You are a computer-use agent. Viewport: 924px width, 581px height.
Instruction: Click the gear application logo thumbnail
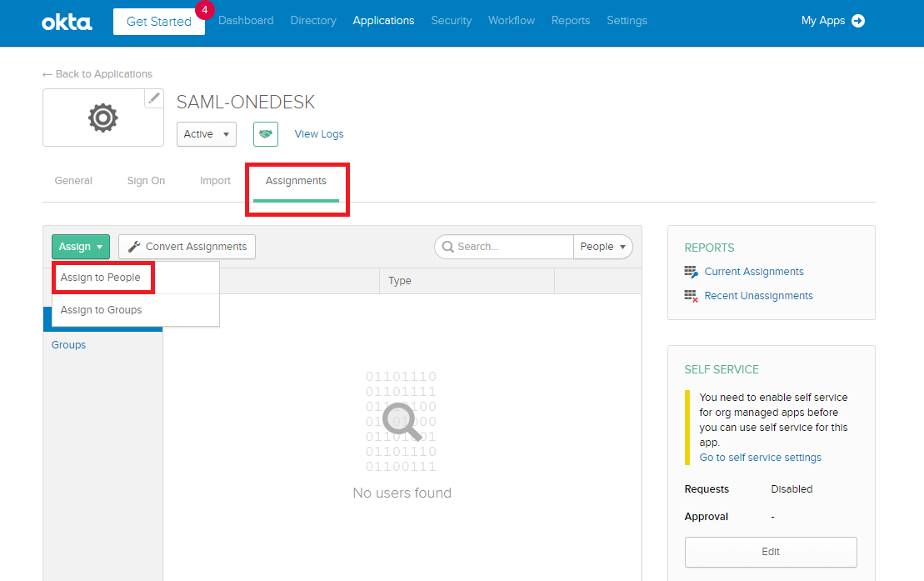(x=103, y=118)
